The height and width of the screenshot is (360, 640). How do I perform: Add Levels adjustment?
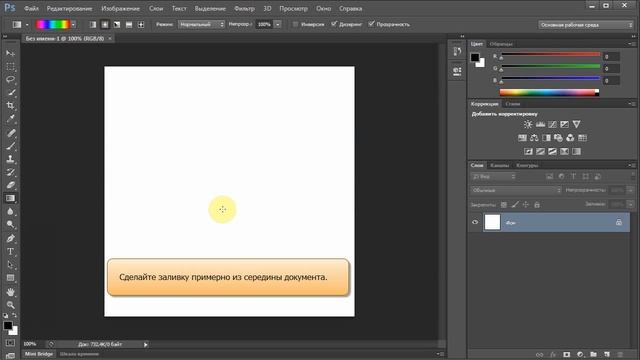pos(540,124)
